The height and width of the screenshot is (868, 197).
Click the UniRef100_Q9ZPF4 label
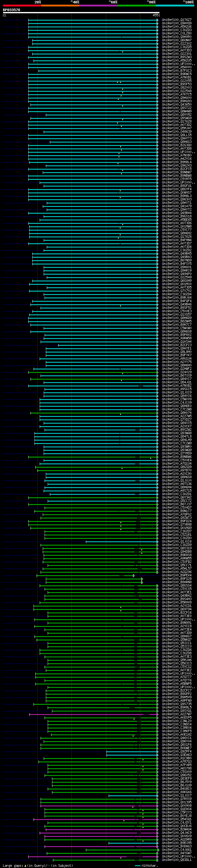coord(177,751)
